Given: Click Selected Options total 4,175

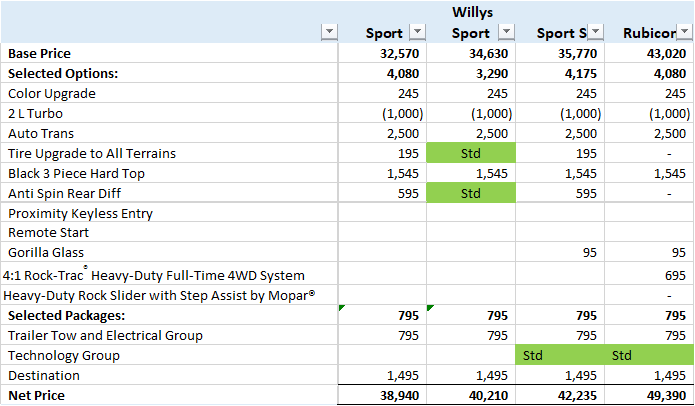Looking at the screenshot, I should (x=581, y=74).
